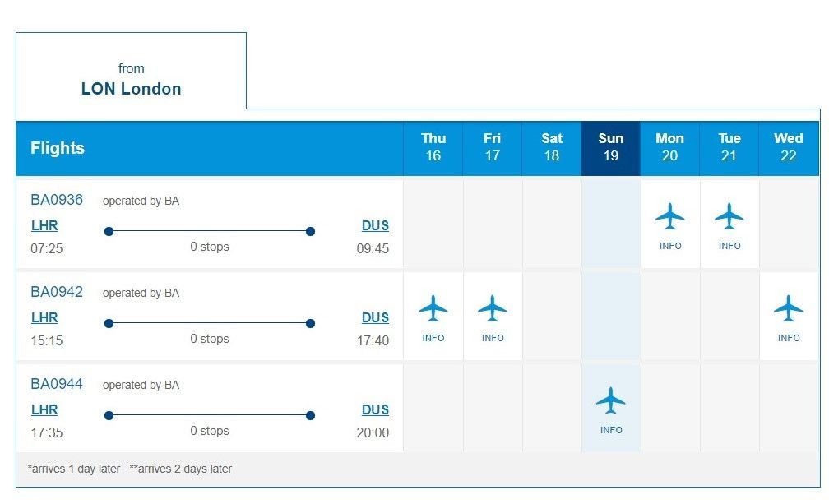Click LHR link for flight BA0936
This screenshot has width=829, height=504.
coord(44,225)
